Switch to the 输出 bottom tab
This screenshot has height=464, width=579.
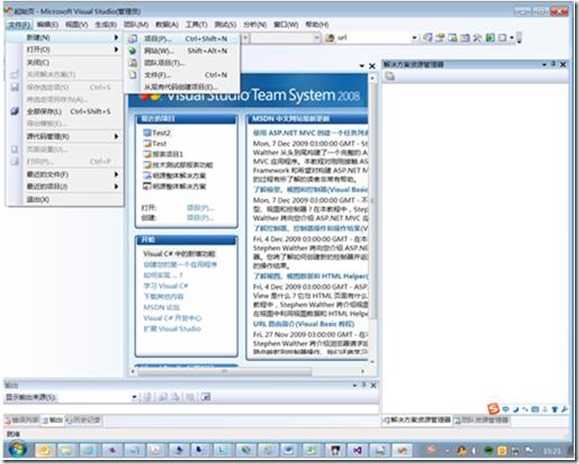point(52,420)
